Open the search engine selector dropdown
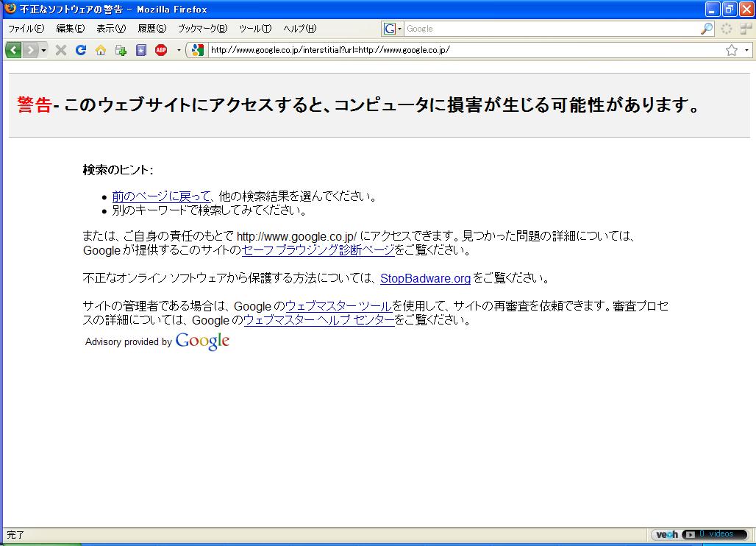This screenshot has width=756, height=546. (393, 29)
